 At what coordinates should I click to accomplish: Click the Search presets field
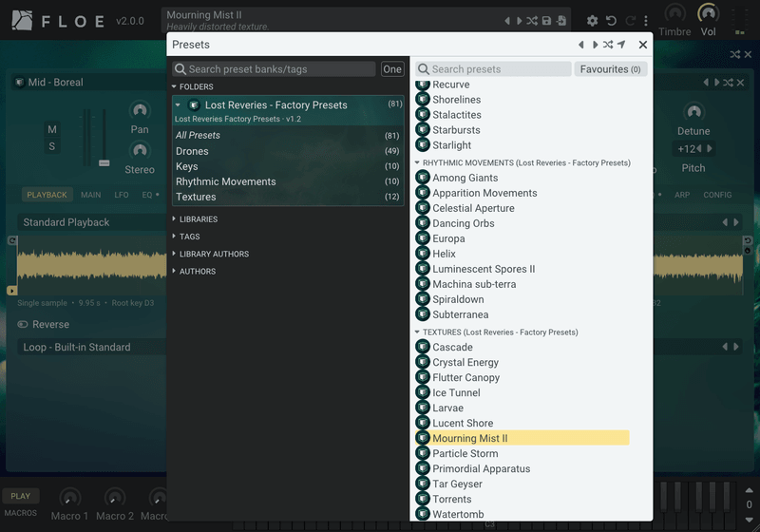click(493, 69)
